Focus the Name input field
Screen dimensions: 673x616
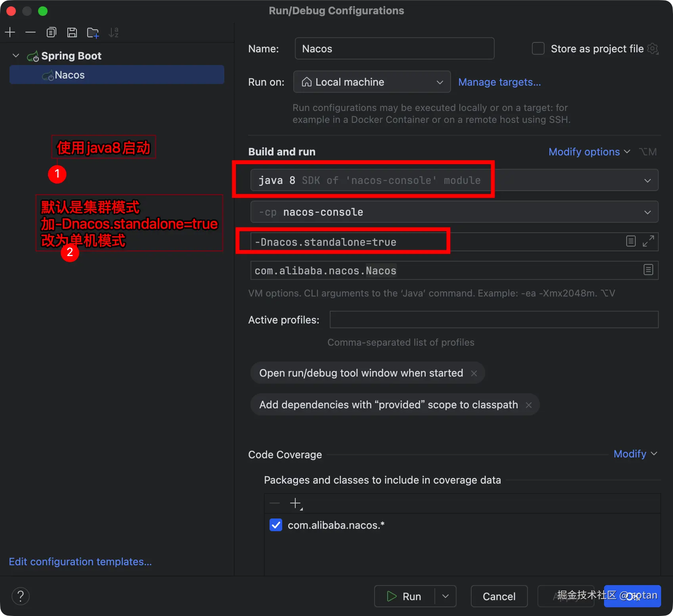click(394, 48)
